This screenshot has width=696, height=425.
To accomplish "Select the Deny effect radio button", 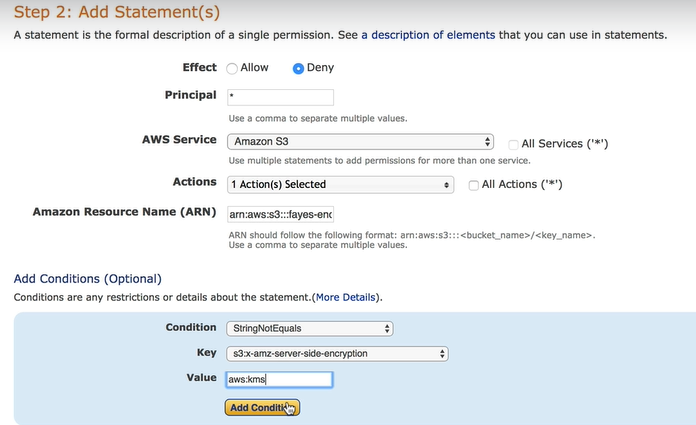I will coord(298,68).
